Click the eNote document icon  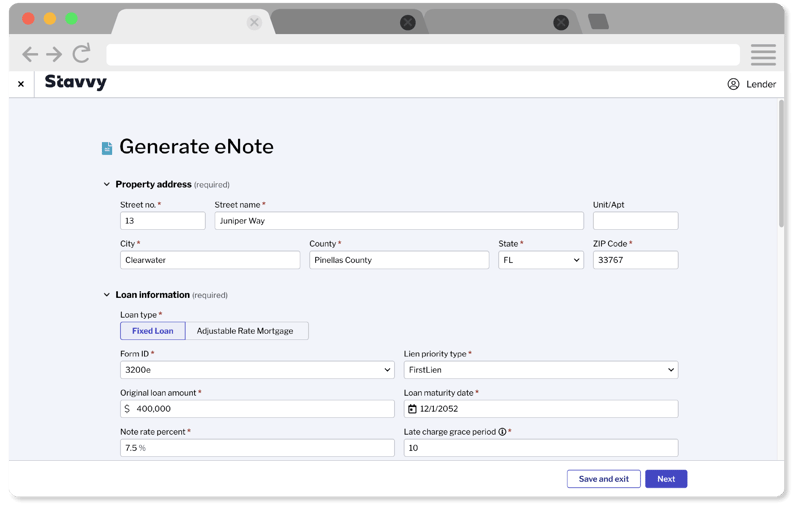coord(107,148)
